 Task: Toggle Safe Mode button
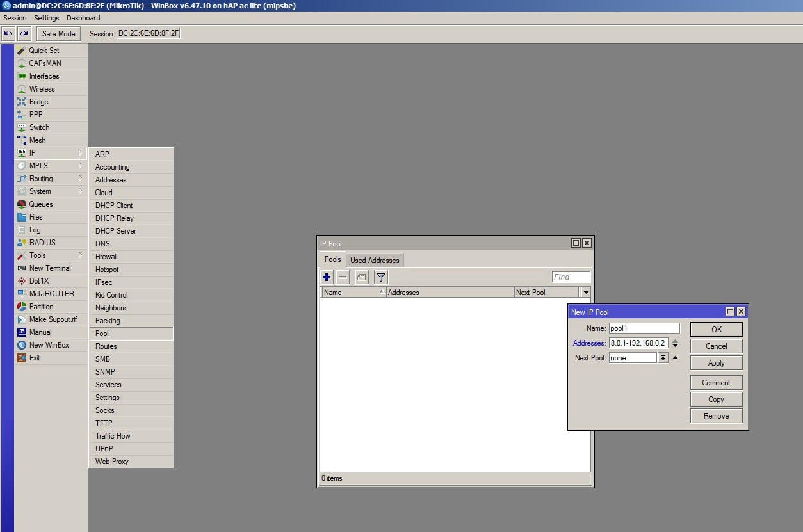[x=58, y=33]
